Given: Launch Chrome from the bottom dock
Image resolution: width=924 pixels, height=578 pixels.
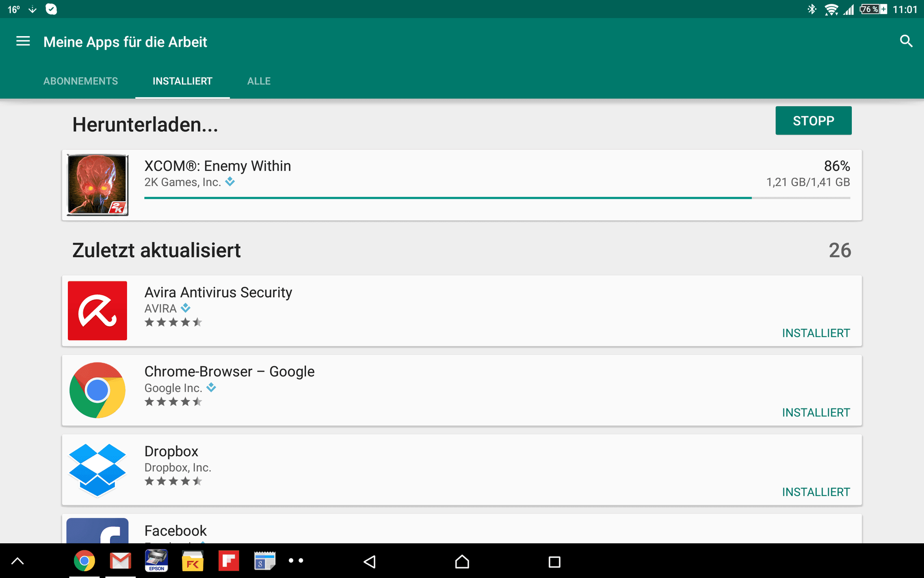Looking at the screenshot, I should click(x=84, y=561).
